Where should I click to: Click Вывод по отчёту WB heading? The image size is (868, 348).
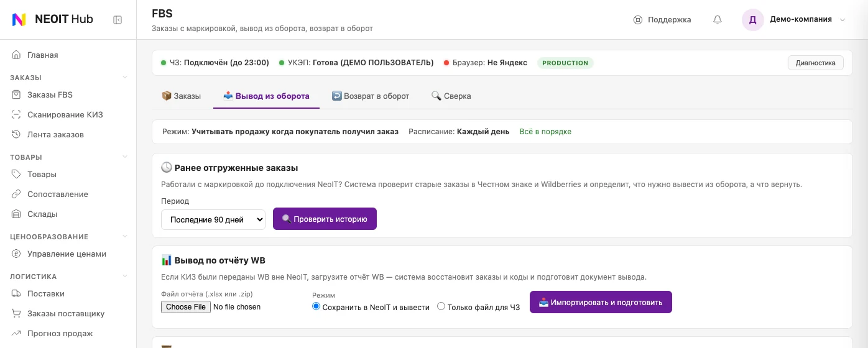coord(213,260)
